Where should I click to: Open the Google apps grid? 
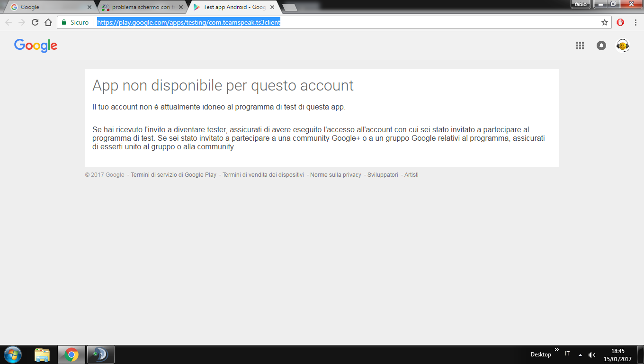580,45
